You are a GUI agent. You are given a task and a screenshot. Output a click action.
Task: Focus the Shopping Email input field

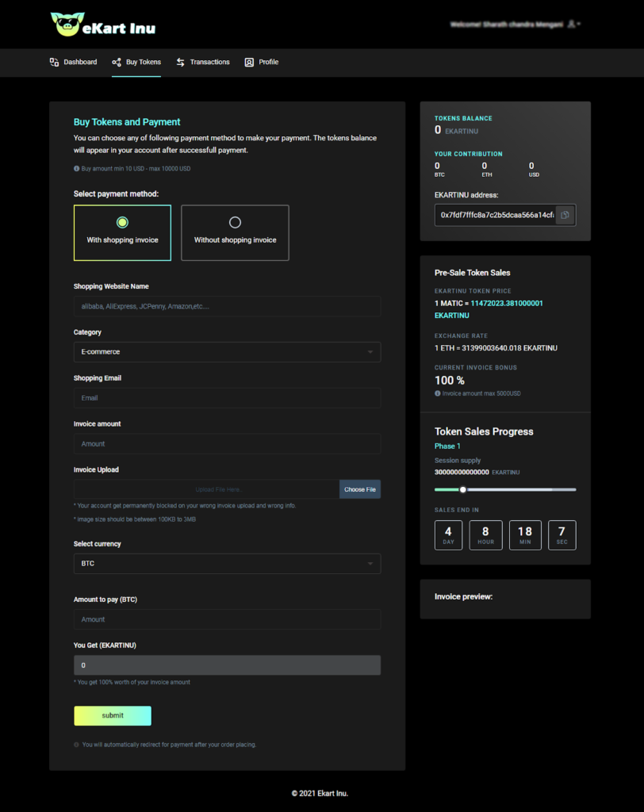click(227, 398)
